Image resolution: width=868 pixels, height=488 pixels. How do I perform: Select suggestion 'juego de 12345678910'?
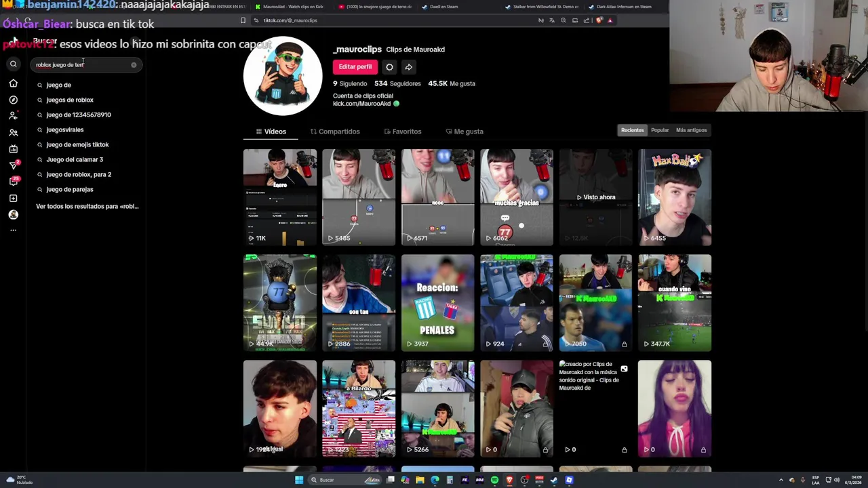(x=79, y=115)
